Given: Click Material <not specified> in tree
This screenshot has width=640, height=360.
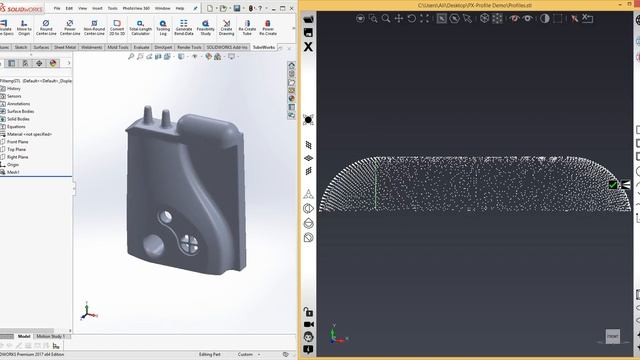Looking at the screenshot, I should (29, 134).
